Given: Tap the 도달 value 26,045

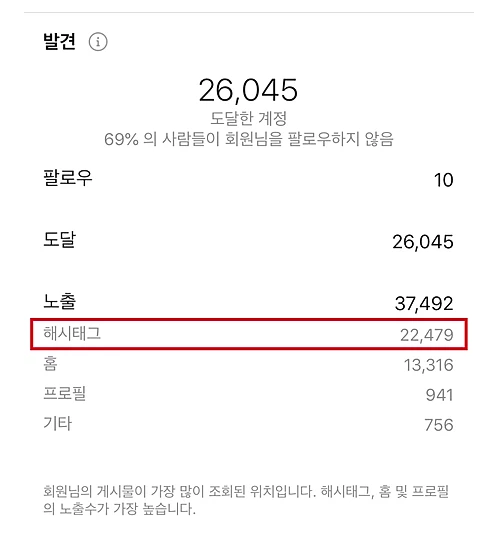Looking at the screenshot, I should [x=423, y=242].
